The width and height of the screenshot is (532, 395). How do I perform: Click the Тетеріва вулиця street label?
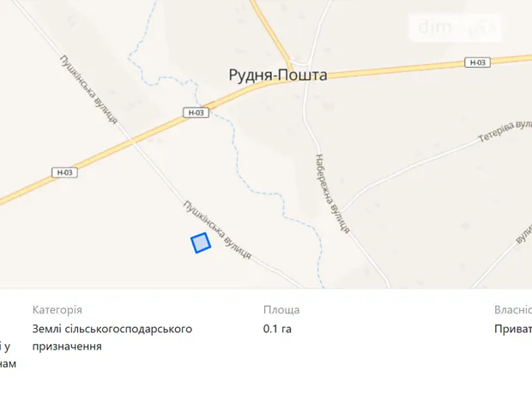tap(505, 131)
